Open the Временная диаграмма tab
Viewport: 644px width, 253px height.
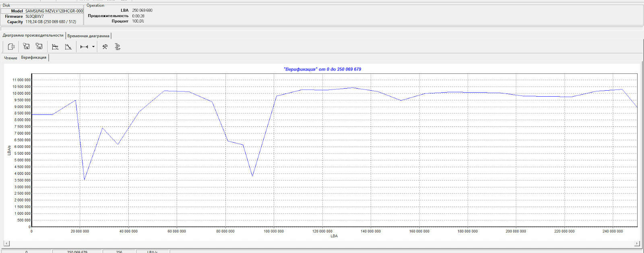[89, 36]
